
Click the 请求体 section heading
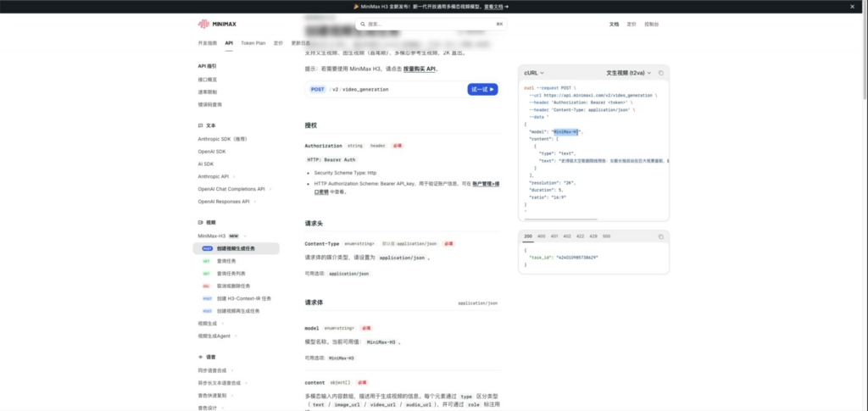click(314, 303)
